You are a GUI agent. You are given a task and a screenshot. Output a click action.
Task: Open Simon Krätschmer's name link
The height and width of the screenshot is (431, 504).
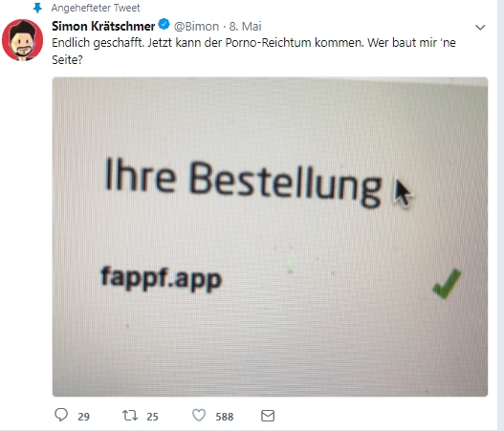coord(103,26)
